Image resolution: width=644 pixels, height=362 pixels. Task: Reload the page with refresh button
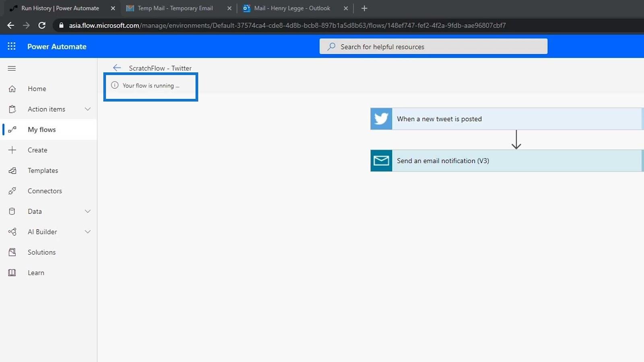[x=42, y=25]
